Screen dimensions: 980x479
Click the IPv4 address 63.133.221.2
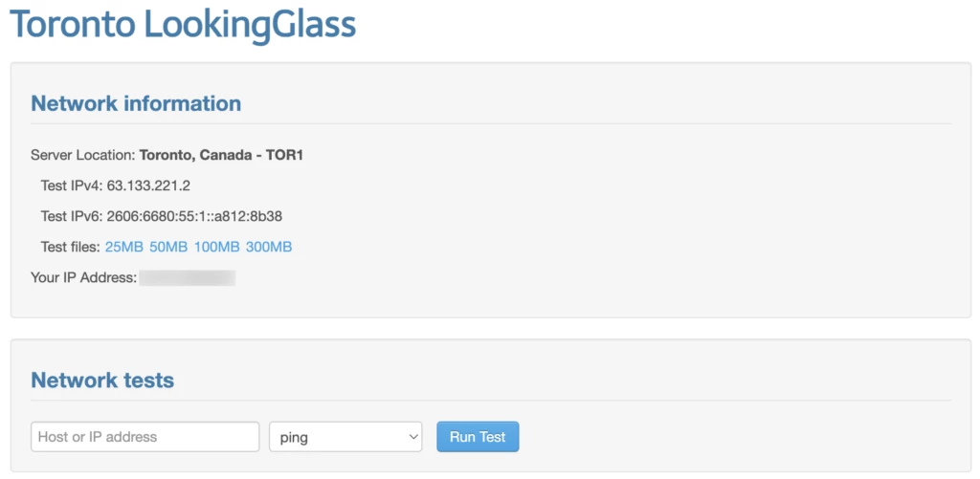coord(148,185)
